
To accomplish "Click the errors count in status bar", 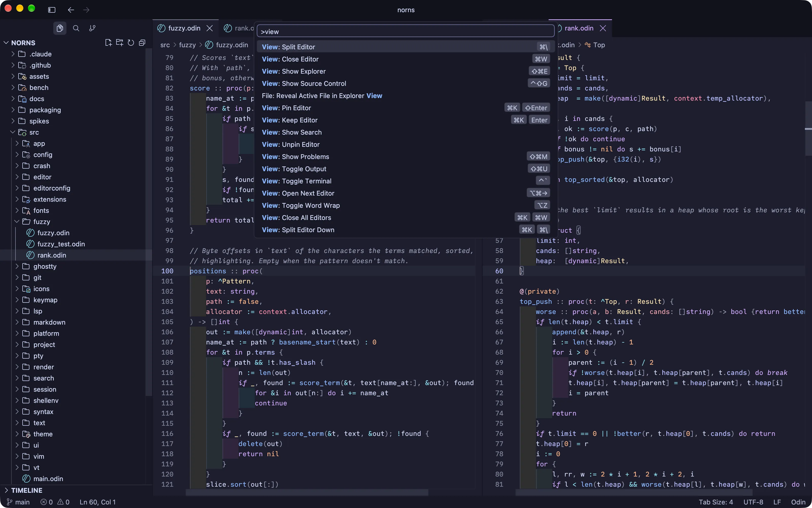I will point(47,502).
